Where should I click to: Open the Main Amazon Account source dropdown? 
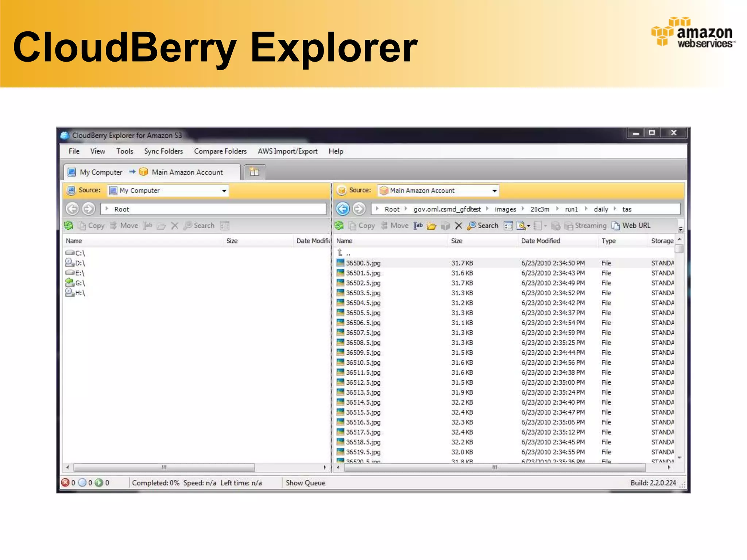[494, 191]
